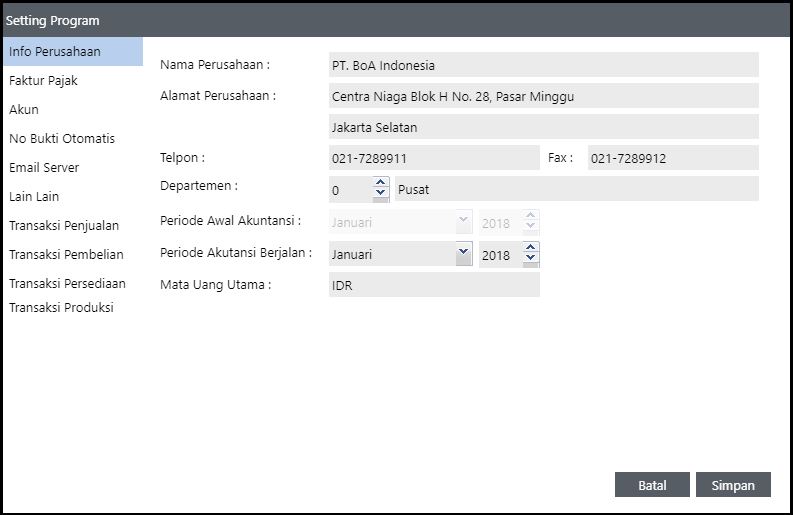Expand the Periode Akutansi Berjalan month dropdown
The height and width of the screenshot is (515, 793).
pyautogui.click(x=463, y=254)
